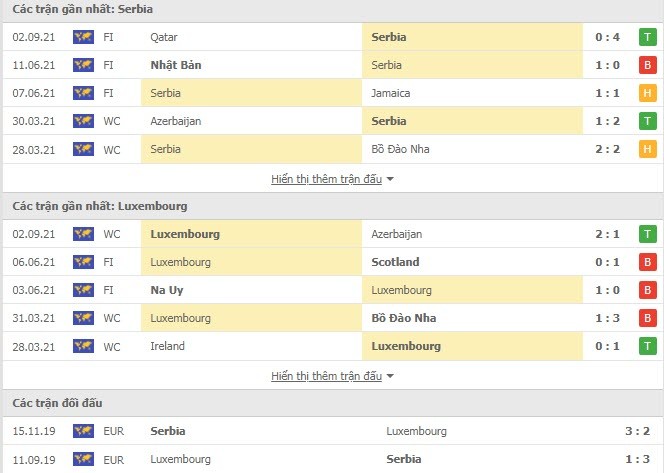The height and width of the screenshot is (473, 664).
Task: Expand more matches under Luxembourg recent games
Action: click(x=326, y=376)
